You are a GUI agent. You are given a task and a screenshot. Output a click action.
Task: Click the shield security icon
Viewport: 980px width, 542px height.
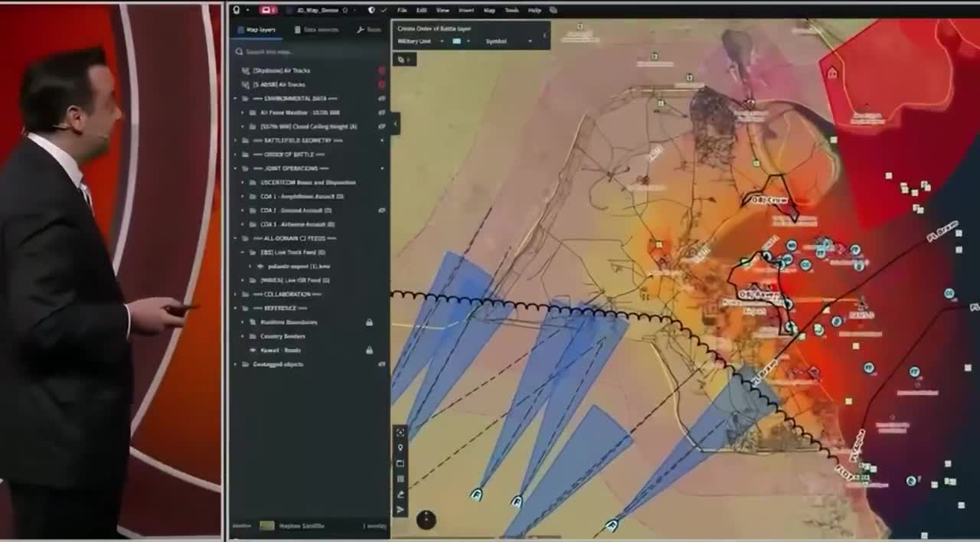(371, 10)
